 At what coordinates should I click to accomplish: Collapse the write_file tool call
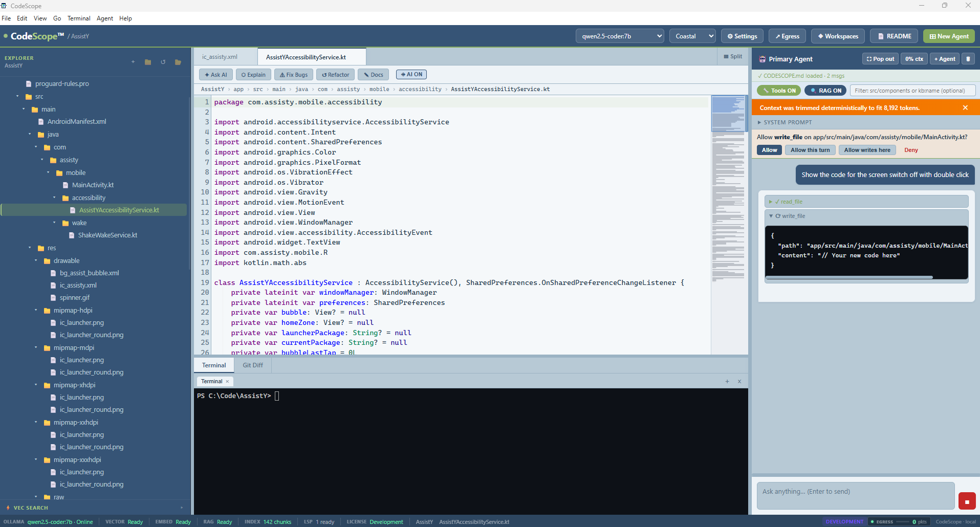[x=866, y=216]
